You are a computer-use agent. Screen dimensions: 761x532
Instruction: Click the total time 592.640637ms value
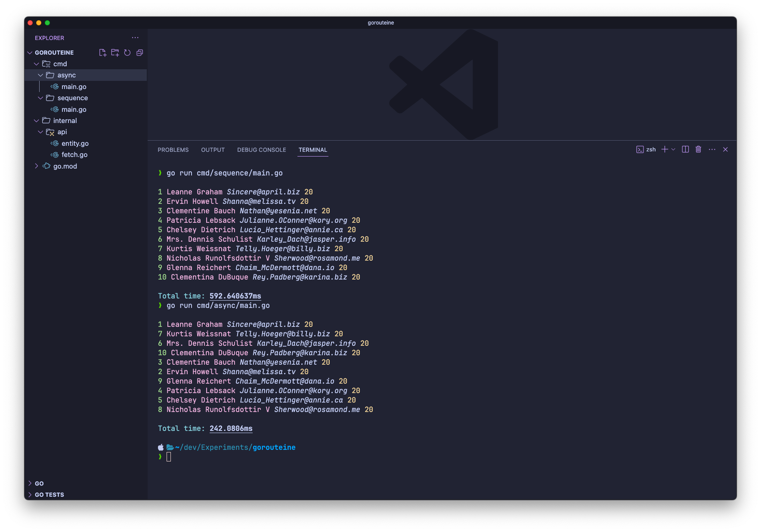[x=235, y=296]
